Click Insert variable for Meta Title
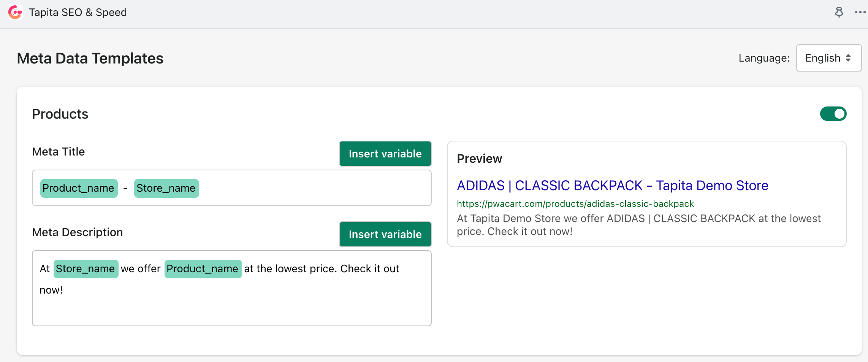 (x=385, y=154)
